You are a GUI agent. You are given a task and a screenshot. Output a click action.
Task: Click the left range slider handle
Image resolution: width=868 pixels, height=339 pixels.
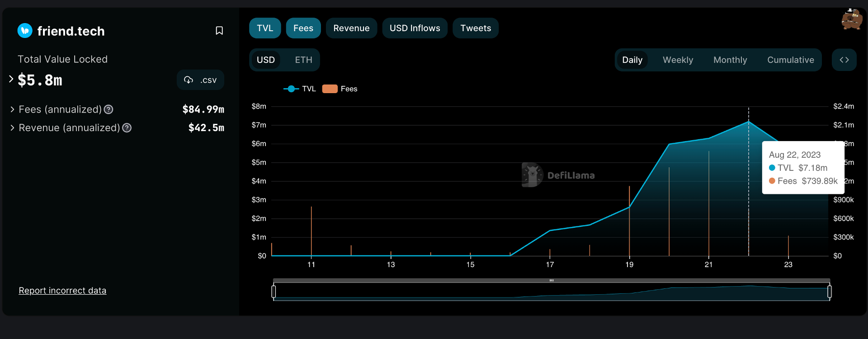click(274, 292)
